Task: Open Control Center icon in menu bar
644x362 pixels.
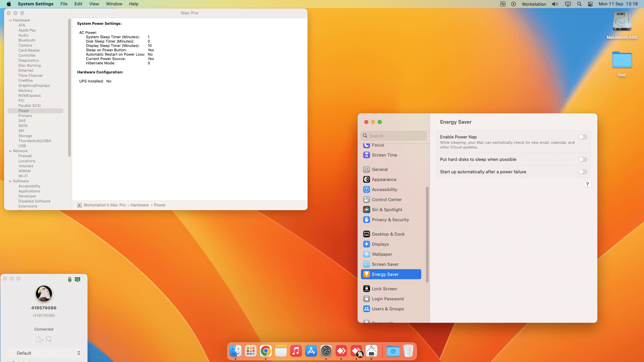Action: (590, 4)
